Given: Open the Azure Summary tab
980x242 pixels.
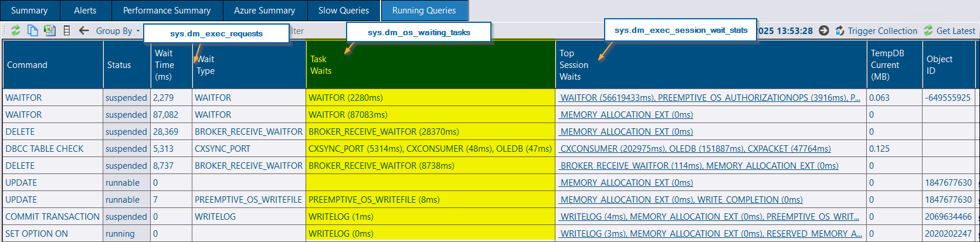Looking at the screenshot, I should pyautogui.click(x=264, y=11).
